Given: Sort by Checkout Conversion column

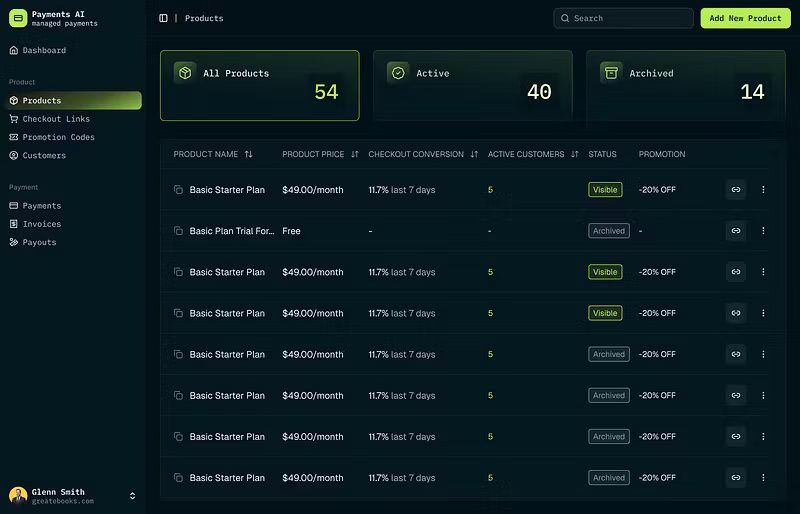Looking at the screenshot, I should (x=474, y=154).
